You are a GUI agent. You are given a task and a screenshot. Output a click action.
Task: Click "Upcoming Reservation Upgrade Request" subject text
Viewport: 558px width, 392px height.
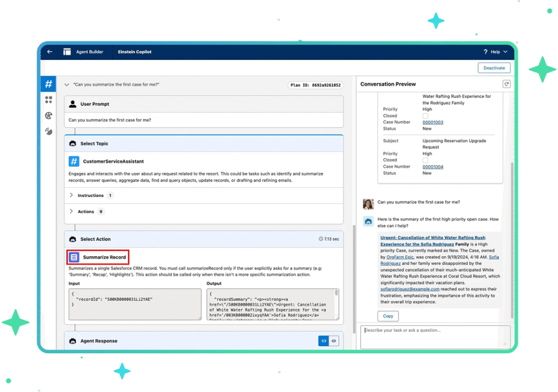[454, 144]
